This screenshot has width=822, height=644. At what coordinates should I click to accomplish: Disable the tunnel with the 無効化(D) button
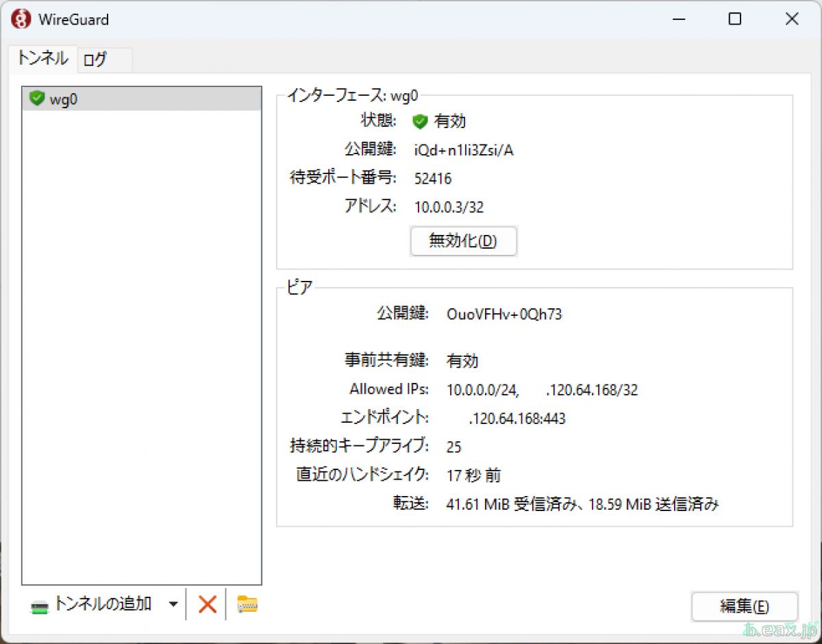pos(463,241)
